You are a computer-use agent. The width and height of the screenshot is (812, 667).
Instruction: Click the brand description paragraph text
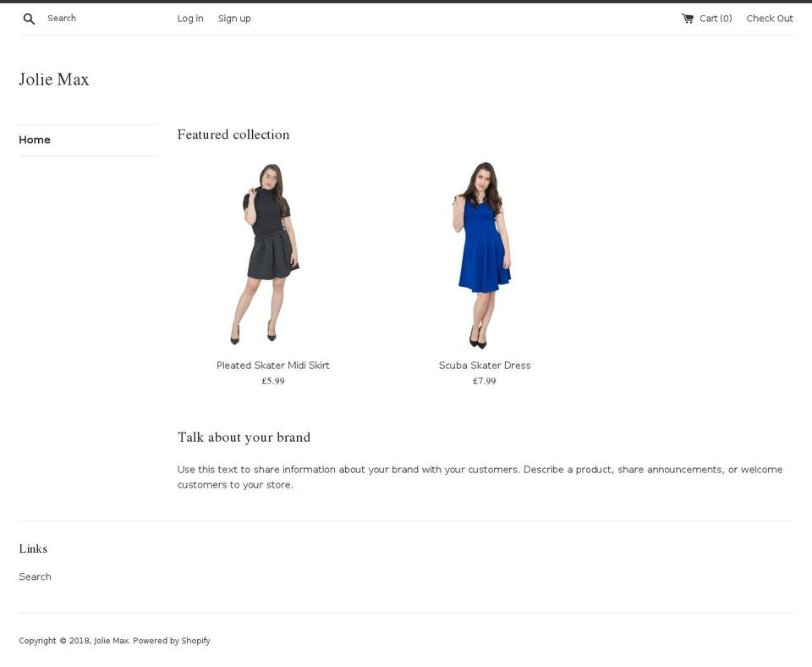click(480, 477)
